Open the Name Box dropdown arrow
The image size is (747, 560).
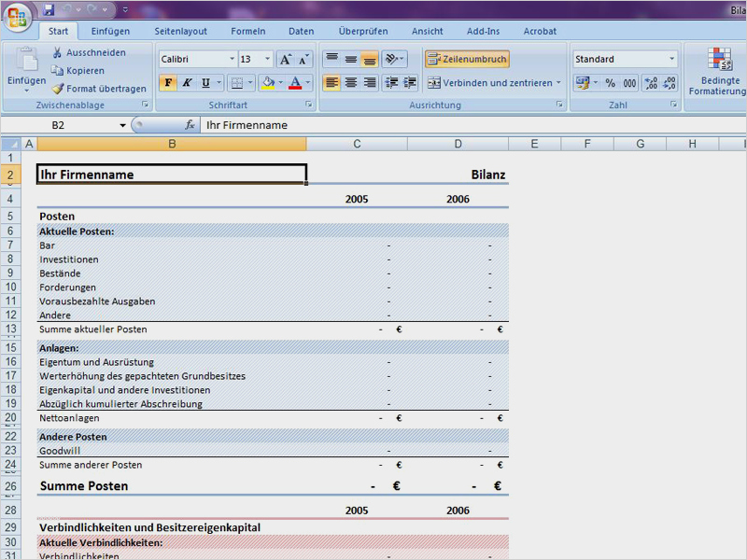pyautogui.click(x=122, y=125)
